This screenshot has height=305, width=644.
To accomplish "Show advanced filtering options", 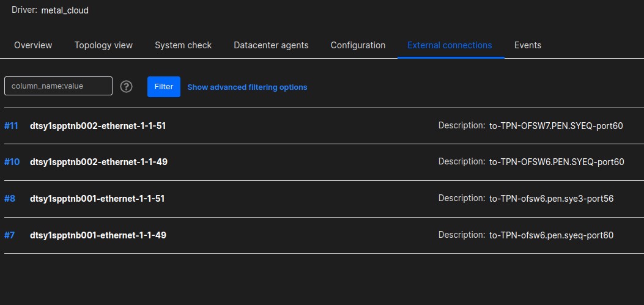I will click(247, 87).
